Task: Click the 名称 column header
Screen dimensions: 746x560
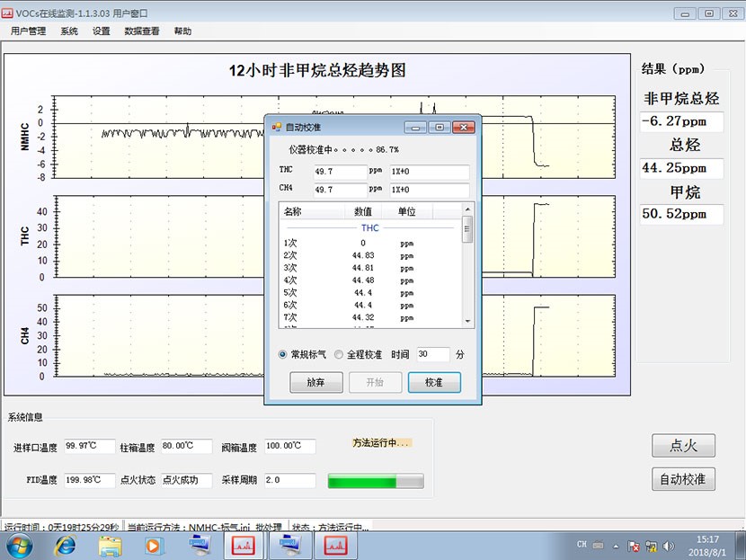Action: (293, 211)
